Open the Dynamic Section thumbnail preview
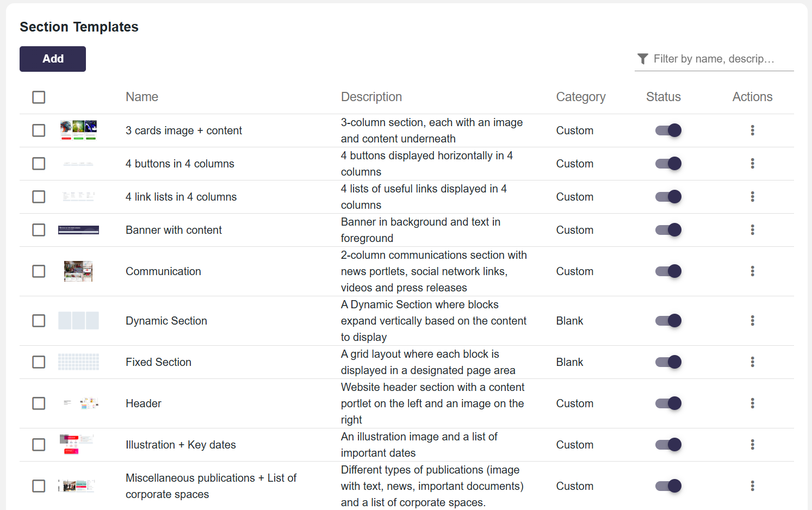Screen dimensions: 812x510 point(78,321)
